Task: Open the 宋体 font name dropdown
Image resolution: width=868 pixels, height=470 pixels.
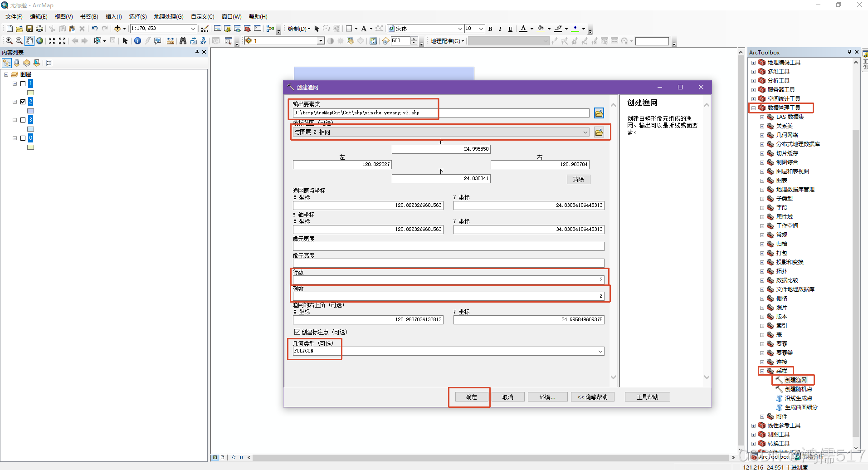Action: (460, 29)
